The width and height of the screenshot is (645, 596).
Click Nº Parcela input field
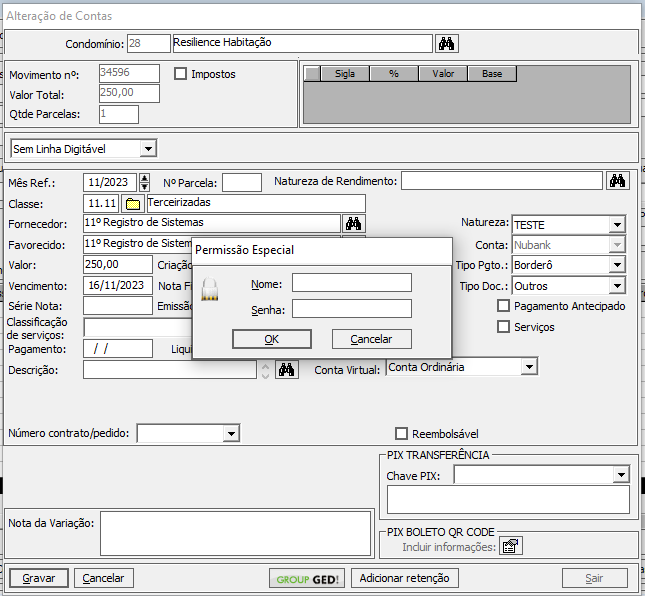(x=242, y=182)
